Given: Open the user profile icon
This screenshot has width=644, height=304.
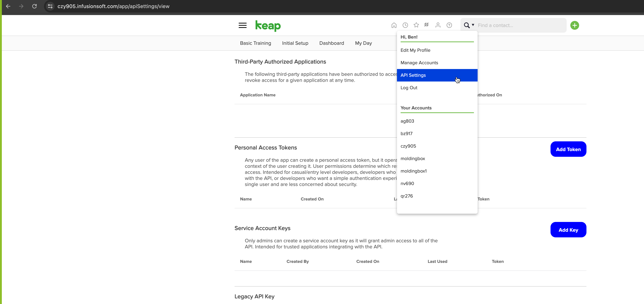Looking at the screenshot, I should (x=438, y=25).
